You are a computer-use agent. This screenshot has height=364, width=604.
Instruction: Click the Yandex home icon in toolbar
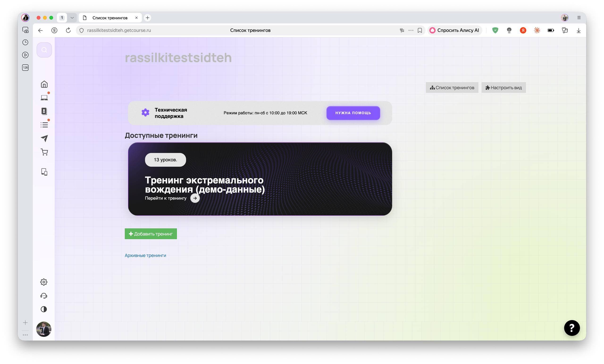(x=55, y=30)
